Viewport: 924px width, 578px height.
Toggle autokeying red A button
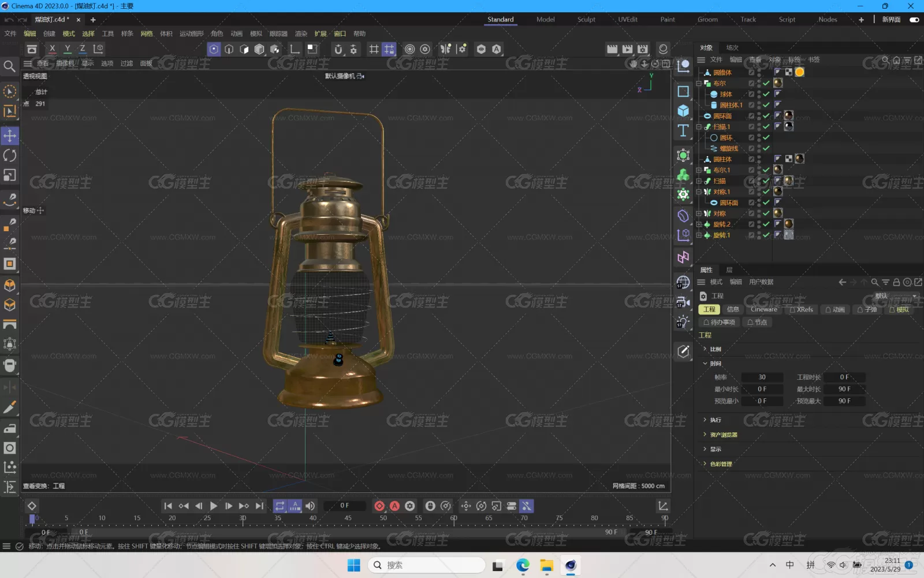[x=394, y=506]
